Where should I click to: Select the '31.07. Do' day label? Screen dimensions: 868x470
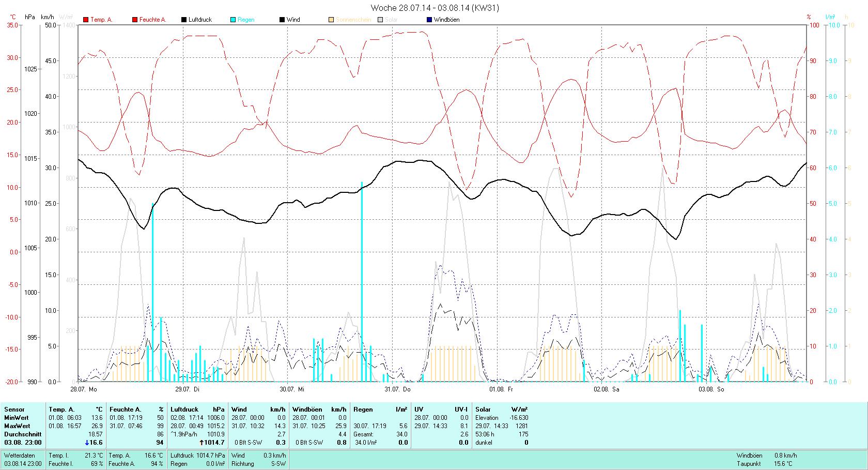(397, 389)
